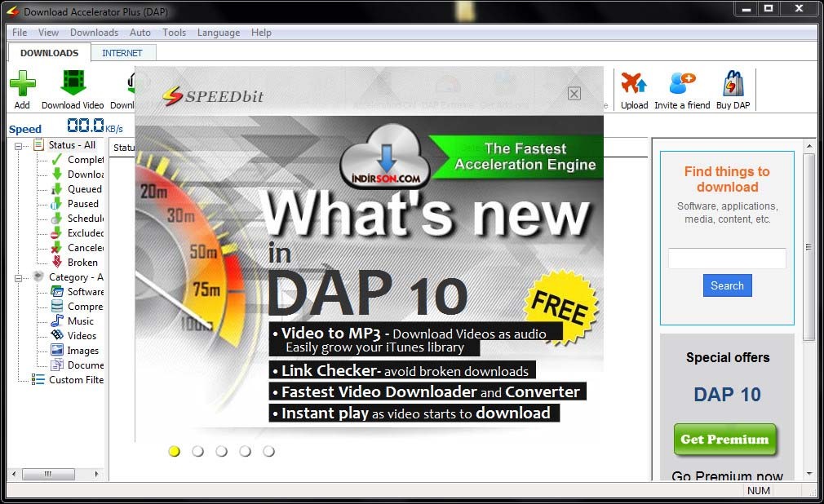Open Custom Filter item in tree

(68, 380)
